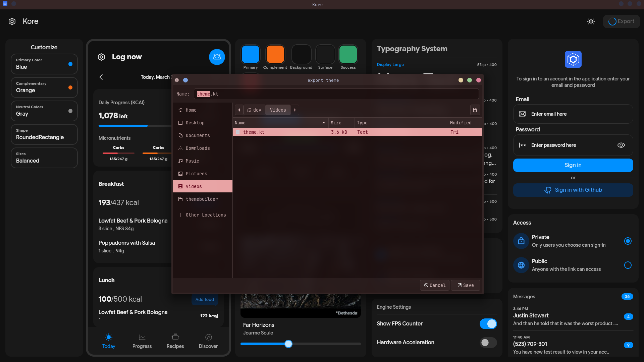This screenshot has height=362, width=644.
Task: Open Discover compass icon in bottom nav
Action: [208, 337]
